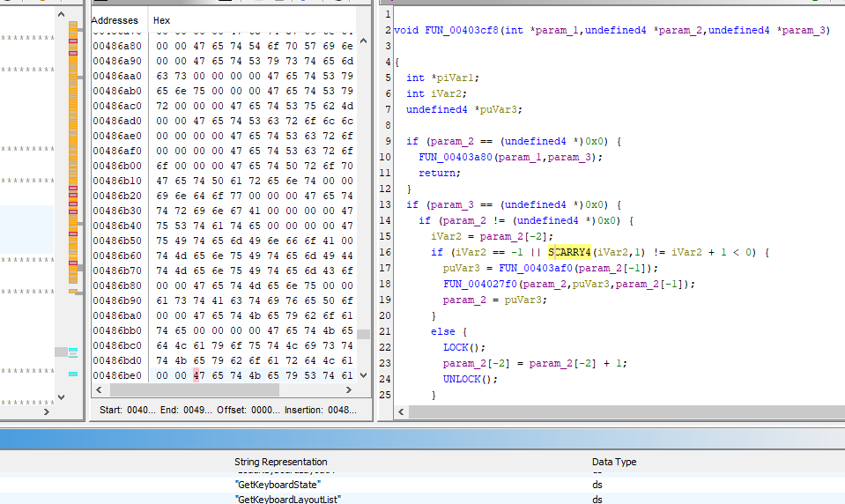Click the Insertion: 0048... status field
Image resolution: width=845 pixels, height=504 pixels.
tap(321, 410)
